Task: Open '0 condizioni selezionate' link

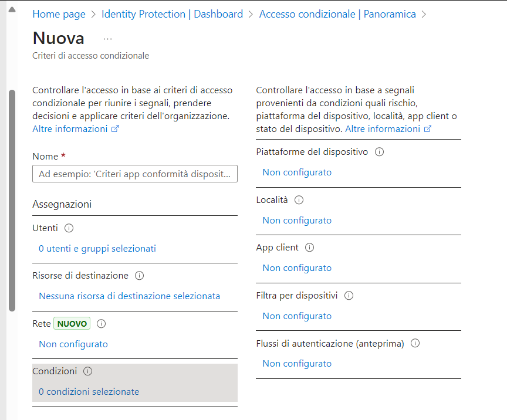Action: 89,392
